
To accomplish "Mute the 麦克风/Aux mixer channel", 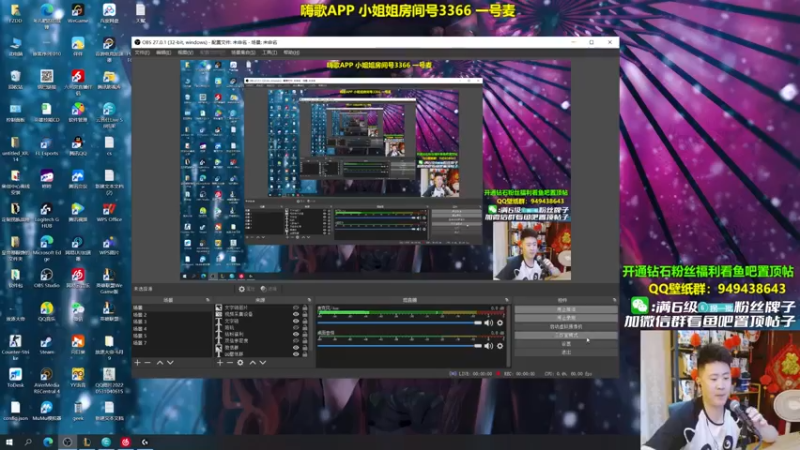I will pyautogui.click(x=489, y=323).
